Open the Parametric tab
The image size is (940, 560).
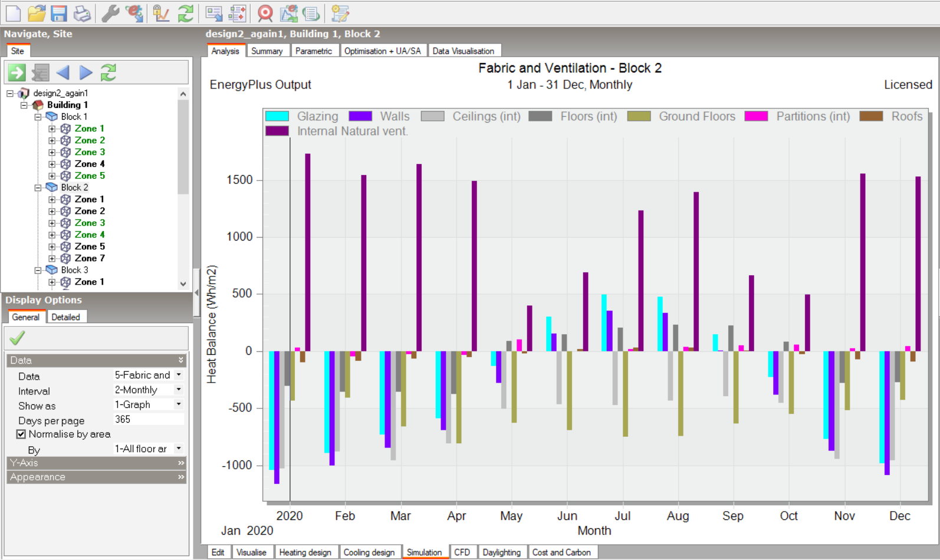314,51
